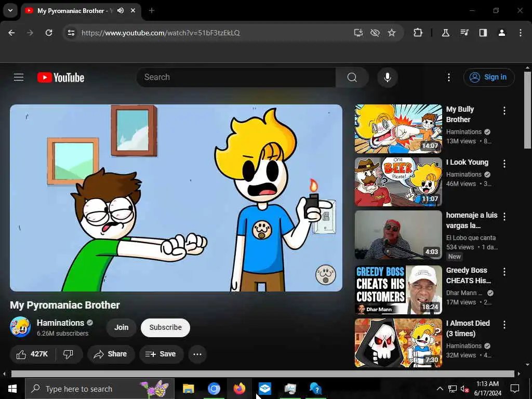This screenshot has width=532, height=399.
Task: Click the video player to toggle playback
Action: [176, 198]
